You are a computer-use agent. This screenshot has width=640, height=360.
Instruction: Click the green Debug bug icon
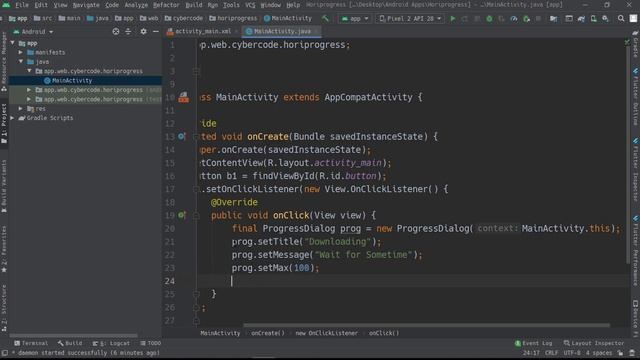(x=489, y=19)
